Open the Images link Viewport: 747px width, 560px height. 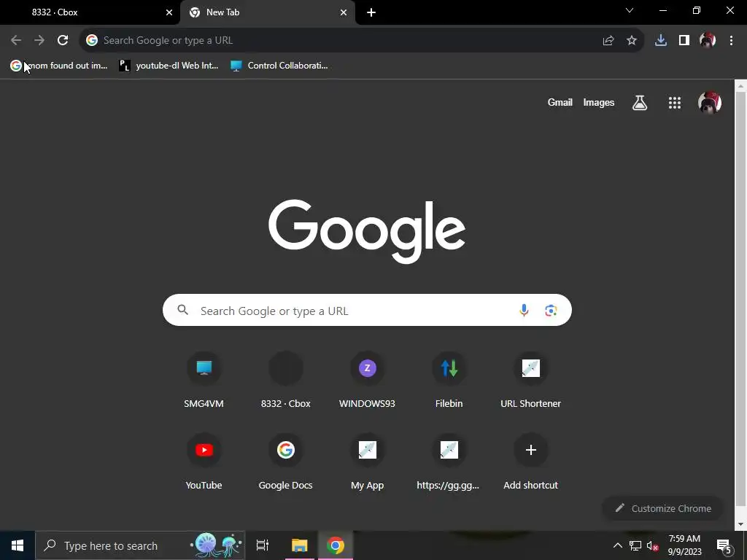[x=598, y=102]
